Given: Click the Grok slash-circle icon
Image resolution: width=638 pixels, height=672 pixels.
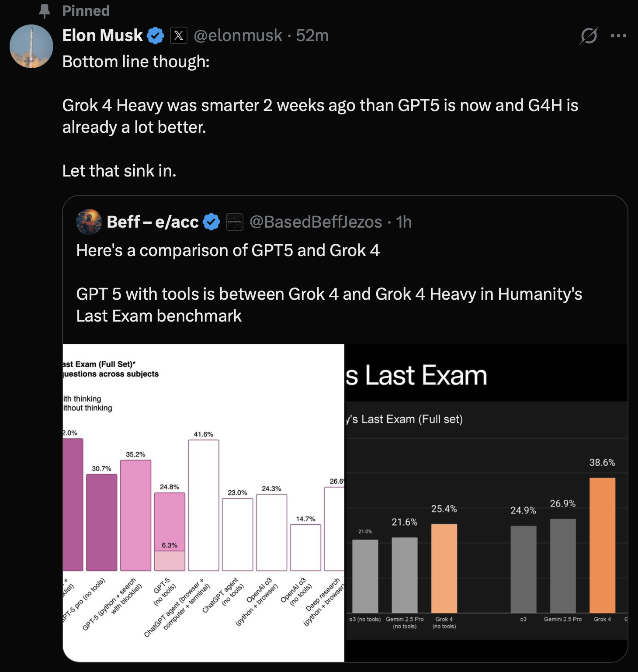Looking at the screenshot, I should (589, 35).
